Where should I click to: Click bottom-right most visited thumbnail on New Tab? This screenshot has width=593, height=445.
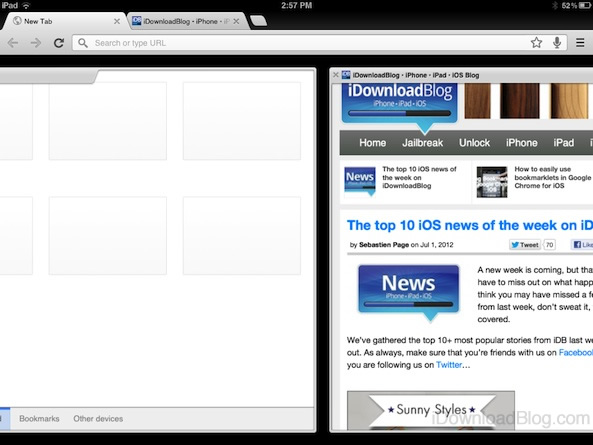pos(242,236)
